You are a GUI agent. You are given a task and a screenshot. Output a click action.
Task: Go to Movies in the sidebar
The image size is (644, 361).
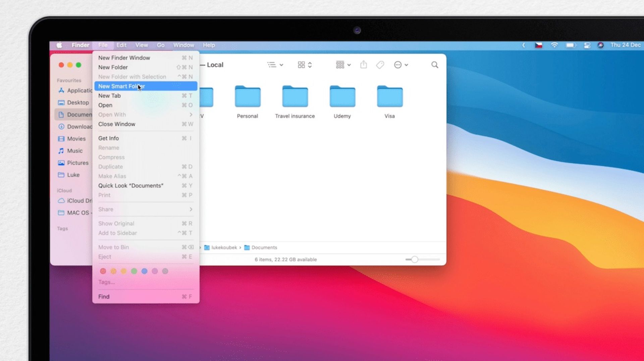point(76,139)
